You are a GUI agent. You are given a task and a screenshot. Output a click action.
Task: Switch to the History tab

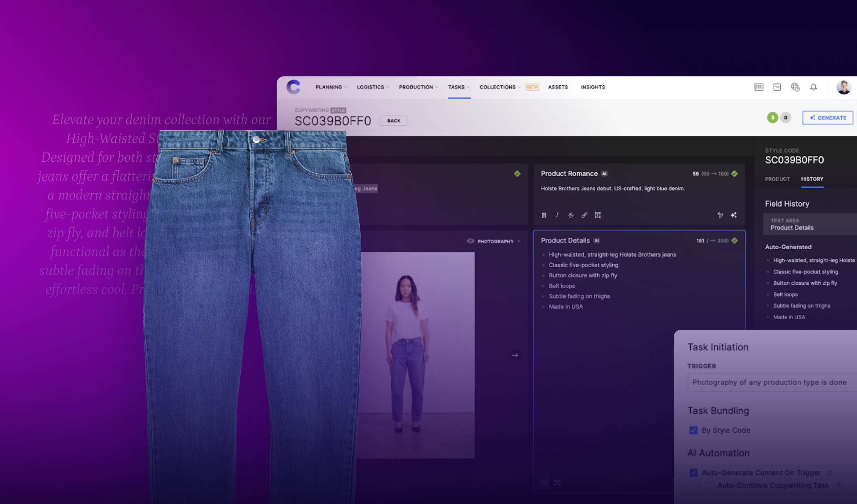click(x=812, y=179)
